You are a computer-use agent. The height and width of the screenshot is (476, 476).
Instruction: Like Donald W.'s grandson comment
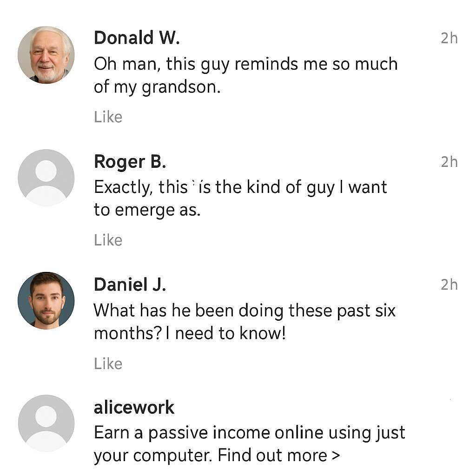108,117
